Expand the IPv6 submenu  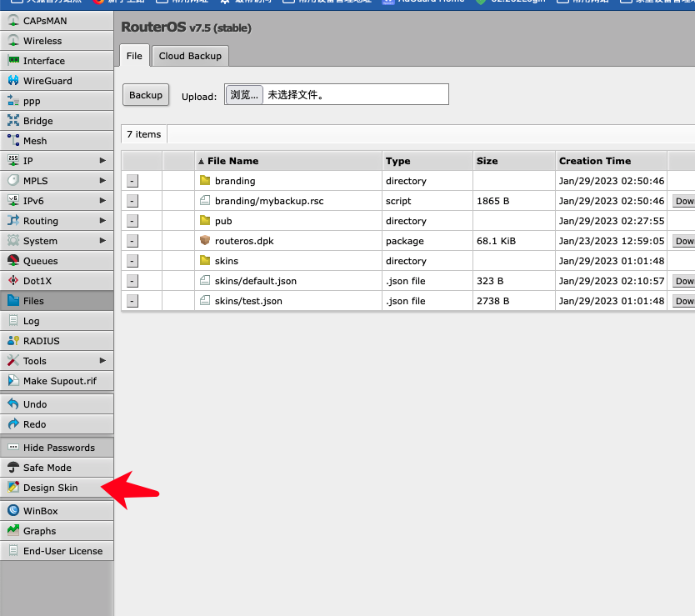102,200
